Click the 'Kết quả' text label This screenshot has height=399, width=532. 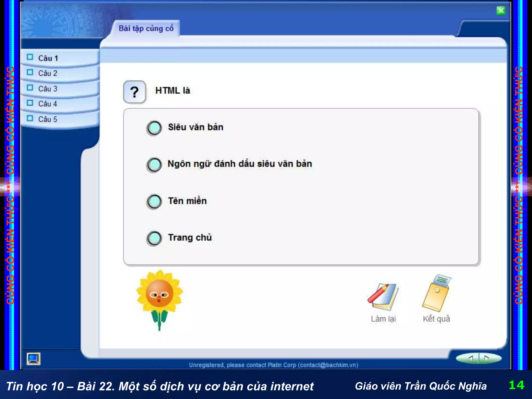click(x=436, y=319)
